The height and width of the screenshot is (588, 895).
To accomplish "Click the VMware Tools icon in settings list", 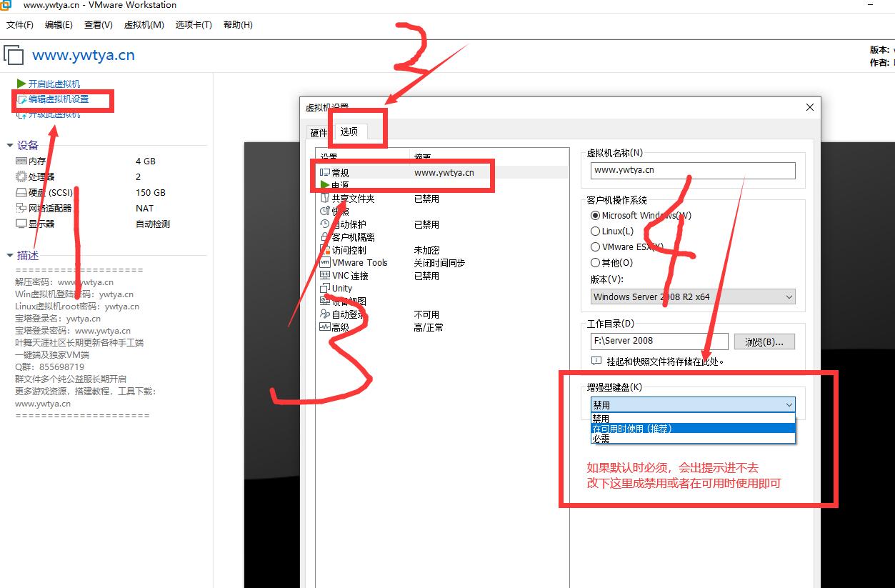I will 325,263.
